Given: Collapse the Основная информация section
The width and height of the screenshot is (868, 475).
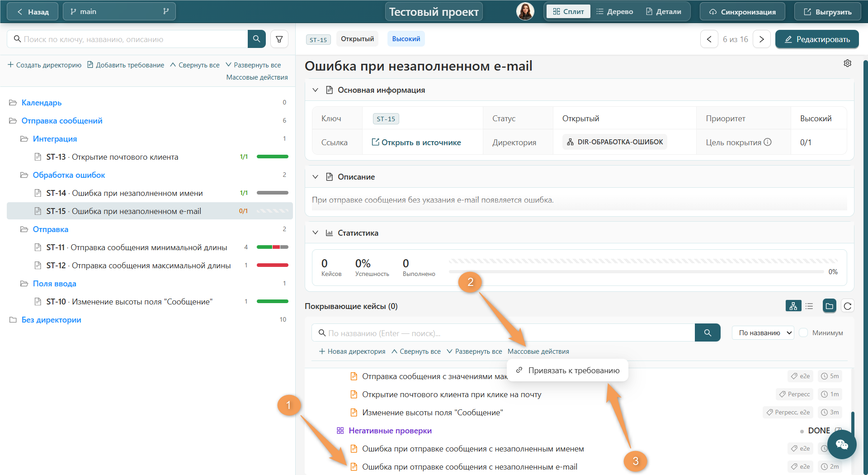Looking at the screenshot, I should tap(315, 90).
